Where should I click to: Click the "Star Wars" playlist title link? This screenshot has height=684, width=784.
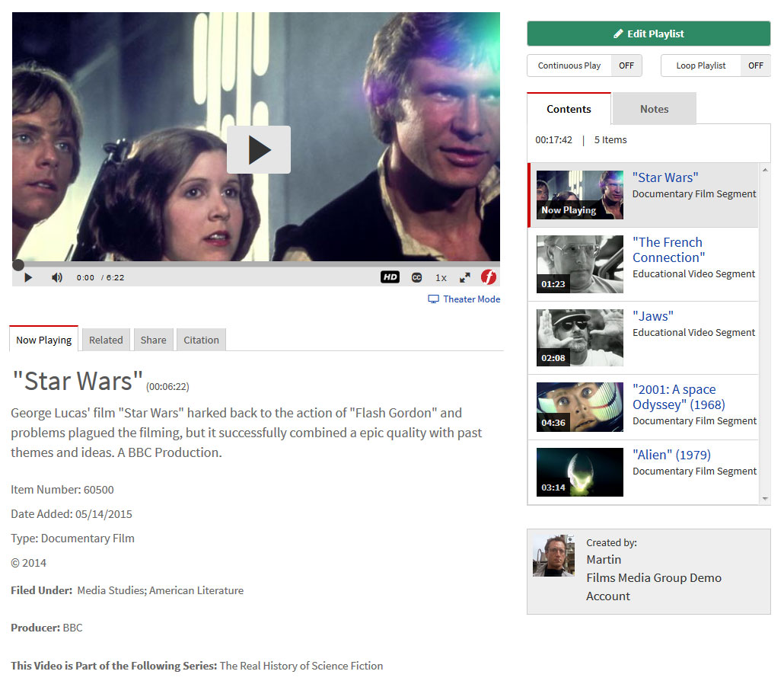(665, 177)
